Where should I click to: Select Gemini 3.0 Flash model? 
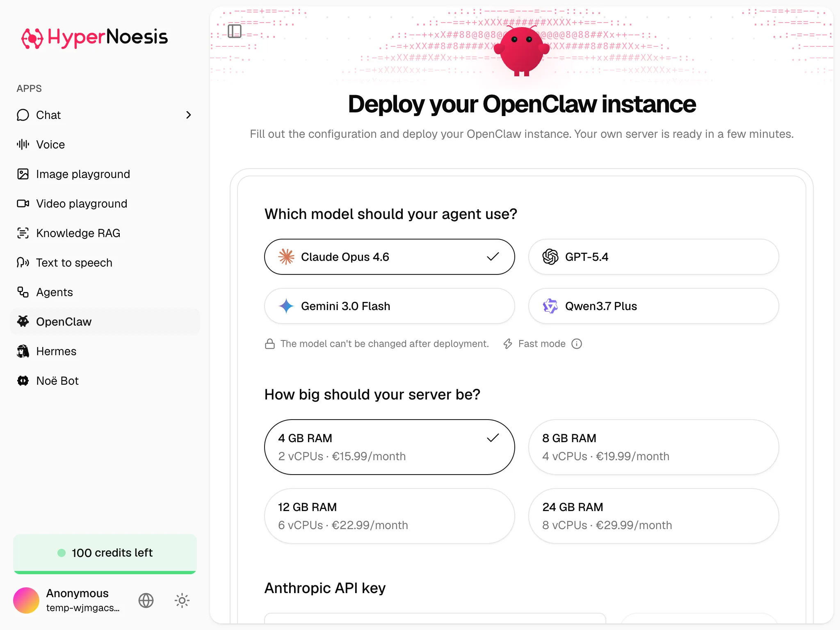click(x=390, y=306)
